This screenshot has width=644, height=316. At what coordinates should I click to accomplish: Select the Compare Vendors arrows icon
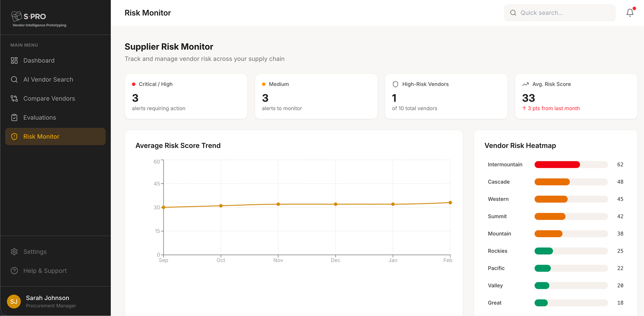coord(14,98)
